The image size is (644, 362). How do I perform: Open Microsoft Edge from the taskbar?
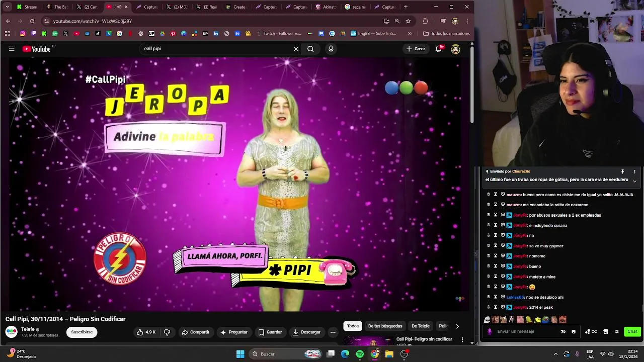345,354
